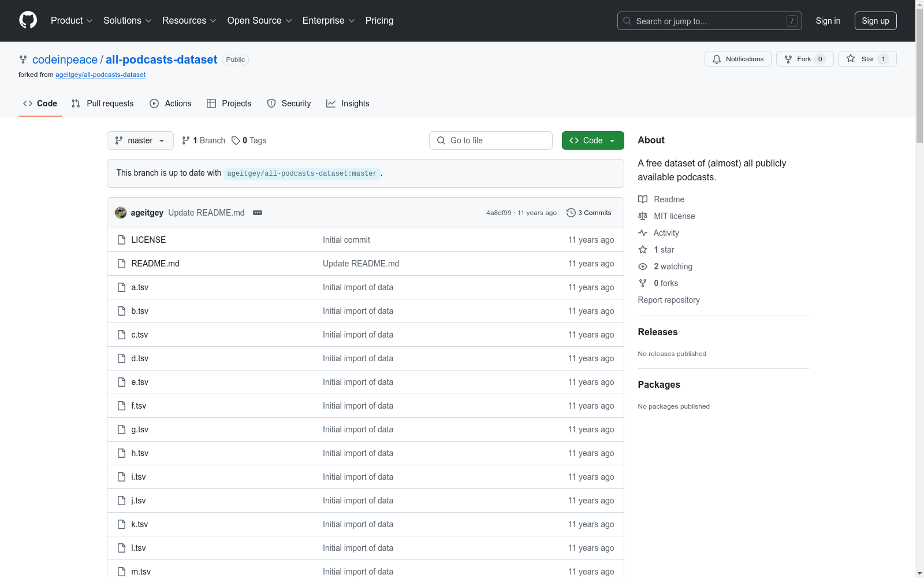
Task: Click the forked repo icon beside codeinpeace
Action: pyautogui.click(x=23, y=60)
